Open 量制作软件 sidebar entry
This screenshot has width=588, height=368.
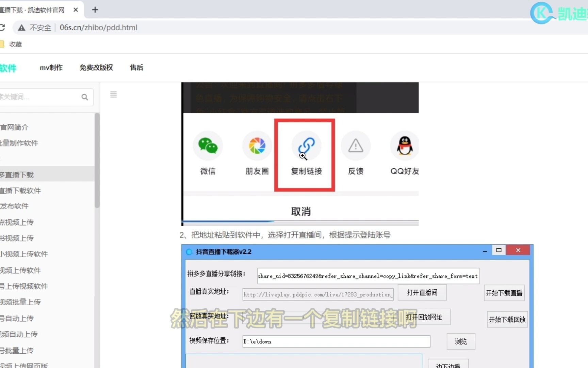(x=19, y=143)
